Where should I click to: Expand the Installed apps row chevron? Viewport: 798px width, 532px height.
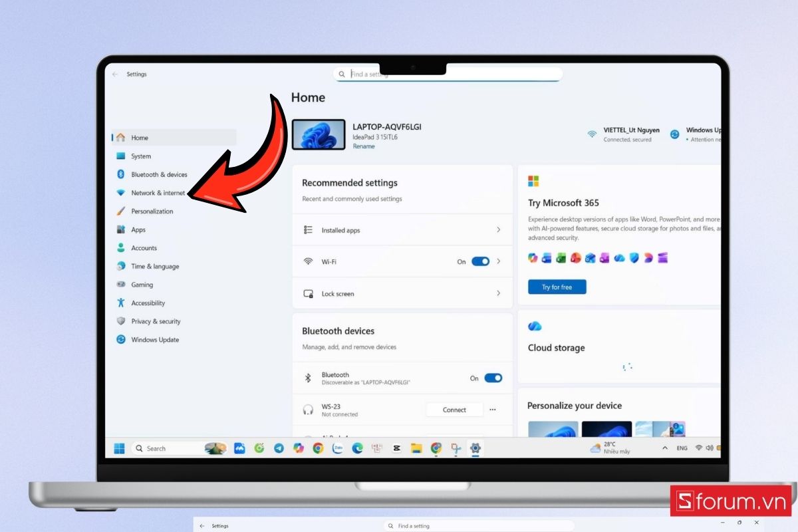(x=499, y=229)
